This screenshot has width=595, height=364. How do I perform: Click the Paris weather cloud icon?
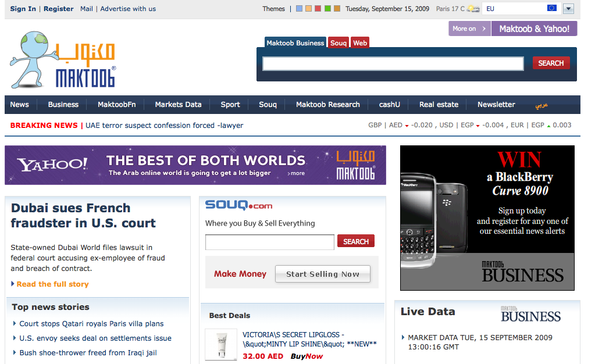click(x=473, y=8)
